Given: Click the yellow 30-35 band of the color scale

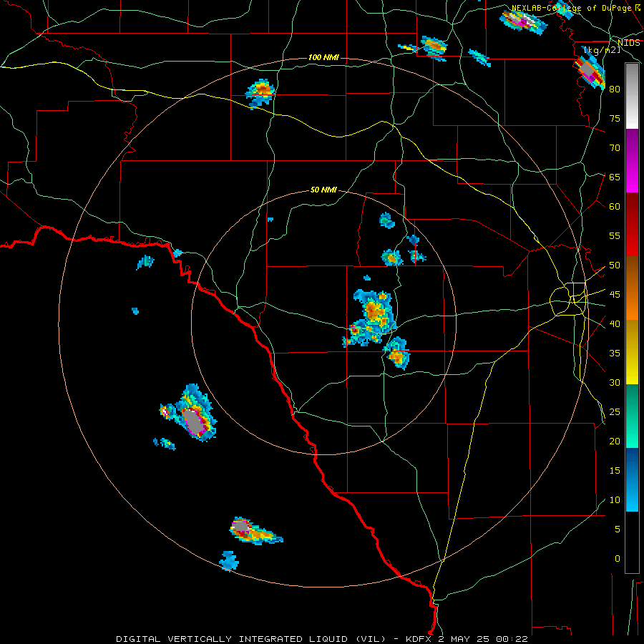Looking at the screenshot, I should pos(632,352).
